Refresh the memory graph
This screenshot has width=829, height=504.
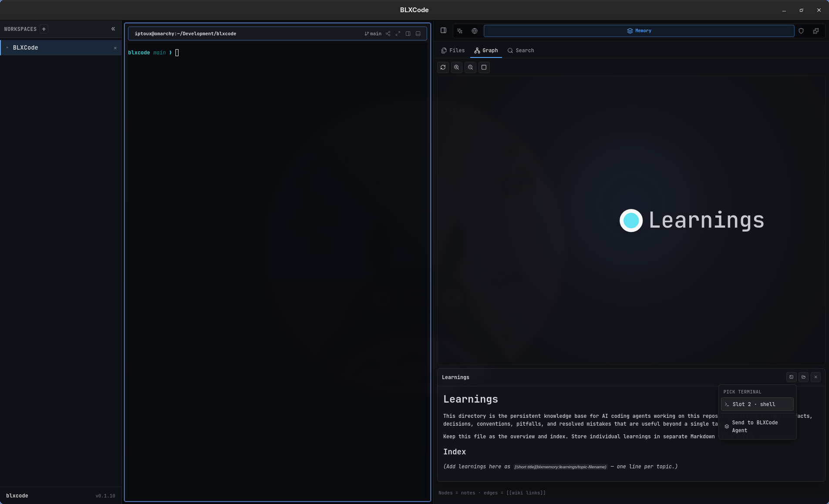point(443,67)
